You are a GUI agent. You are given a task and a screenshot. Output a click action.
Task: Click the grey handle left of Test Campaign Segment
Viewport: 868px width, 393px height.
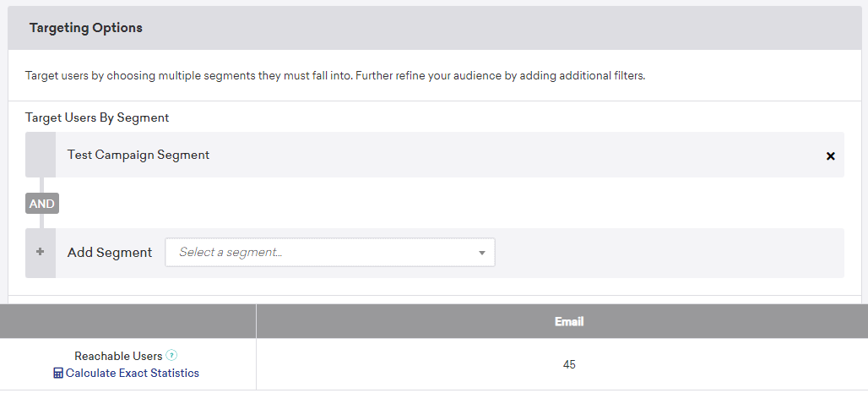(x=40, y=155)
